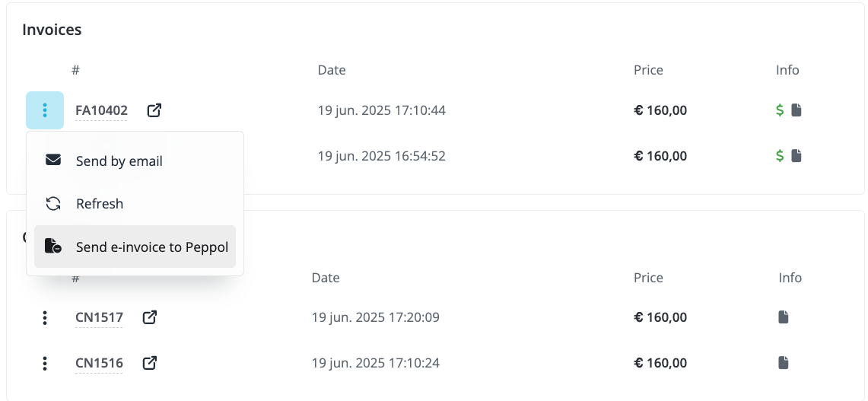
Task: Click envelope icon in Send by email item
Action: [53, 161]
